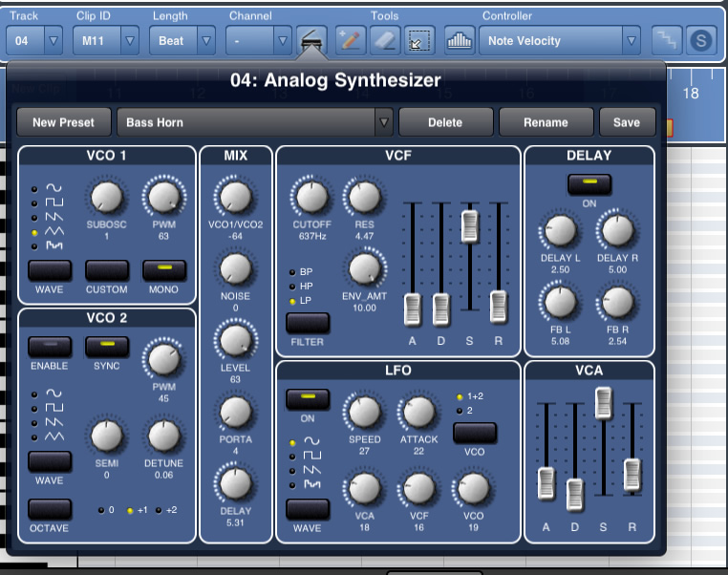
Task: Select octave +2 in VCO 2
Action: pos(166,510)
